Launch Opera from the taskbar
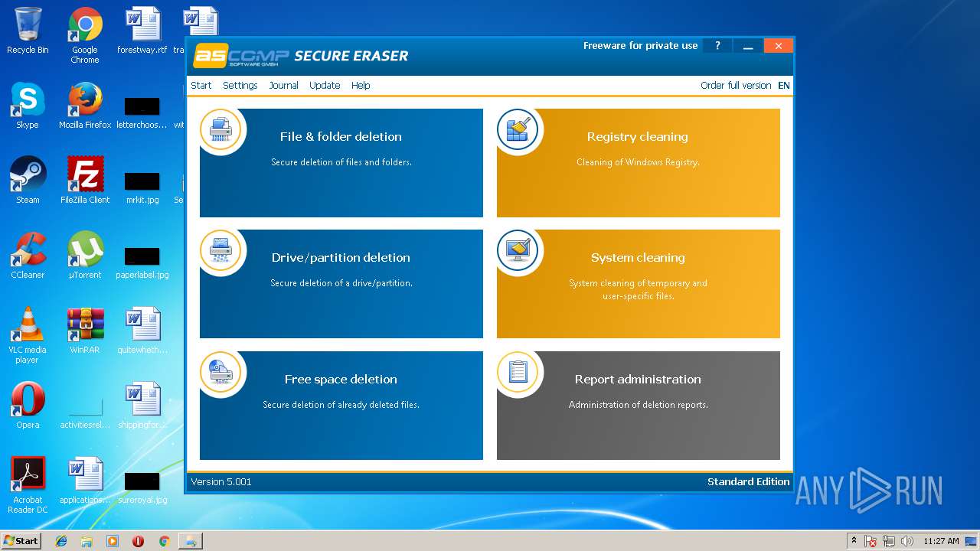The image size is (980, 551). pos(138,541)
